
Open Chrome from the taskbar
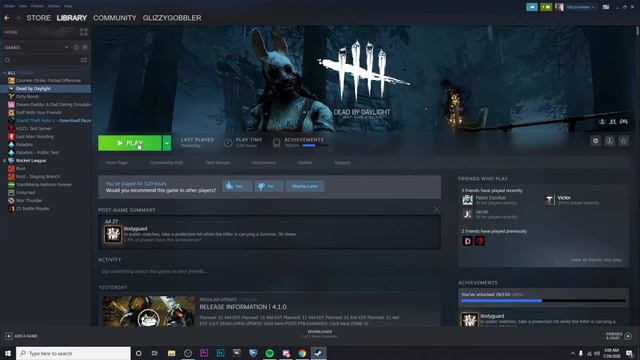coord(302,353)
